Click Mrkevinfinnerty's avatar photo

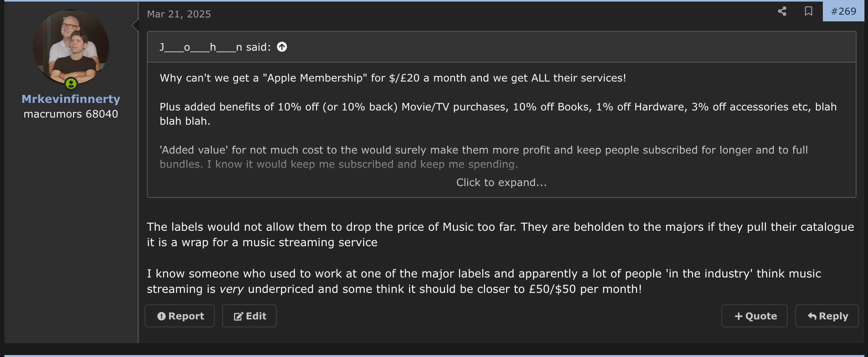point(71,47)
